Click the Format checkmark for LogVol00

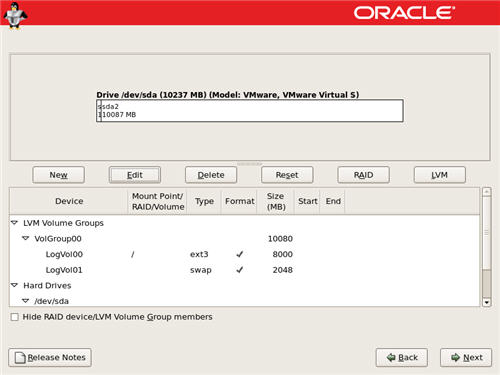[x=239, y=254]
